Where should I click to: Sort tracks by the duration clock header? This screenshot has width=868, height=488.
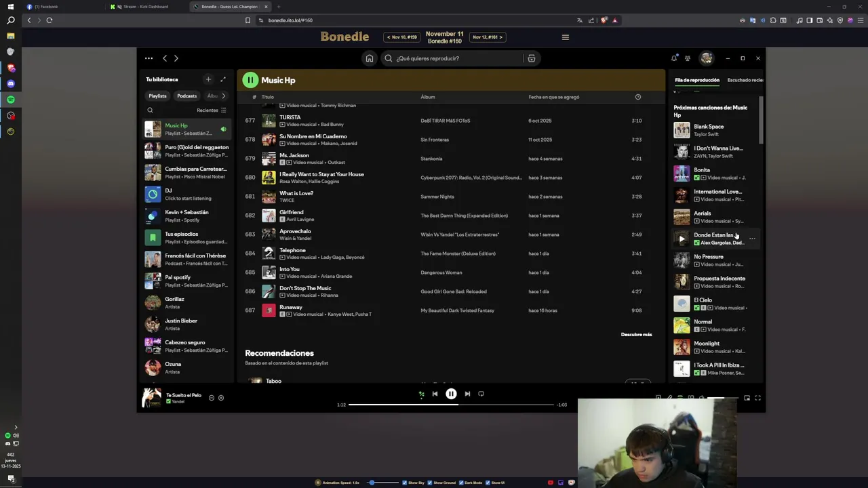point(637,97)
